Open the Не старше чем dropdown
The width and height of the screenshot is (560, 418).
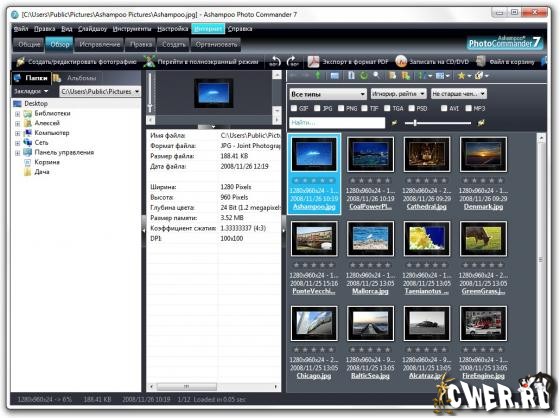459,94
